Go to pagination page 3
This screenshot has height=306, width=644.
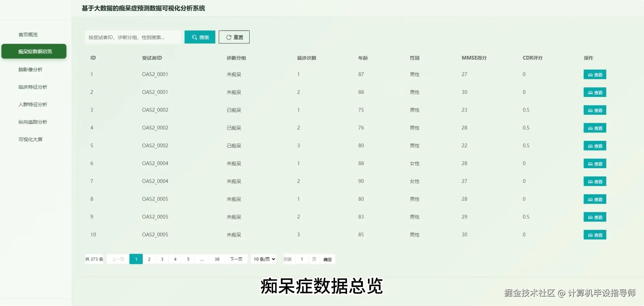point(162,259)
